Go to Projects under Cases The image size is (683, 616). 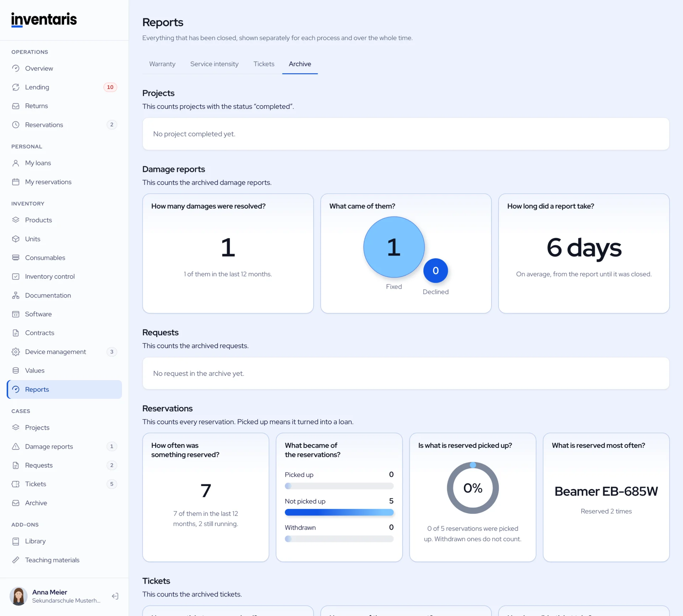pyautogui.click(x=64, y=428)
